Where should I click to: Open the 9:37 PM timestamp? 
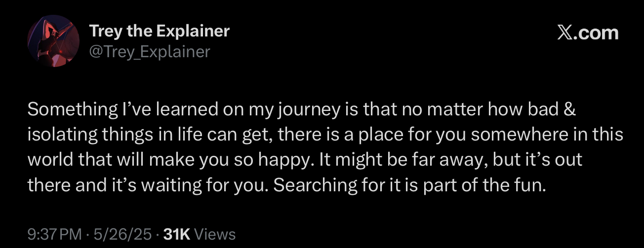tap(54, 234)
